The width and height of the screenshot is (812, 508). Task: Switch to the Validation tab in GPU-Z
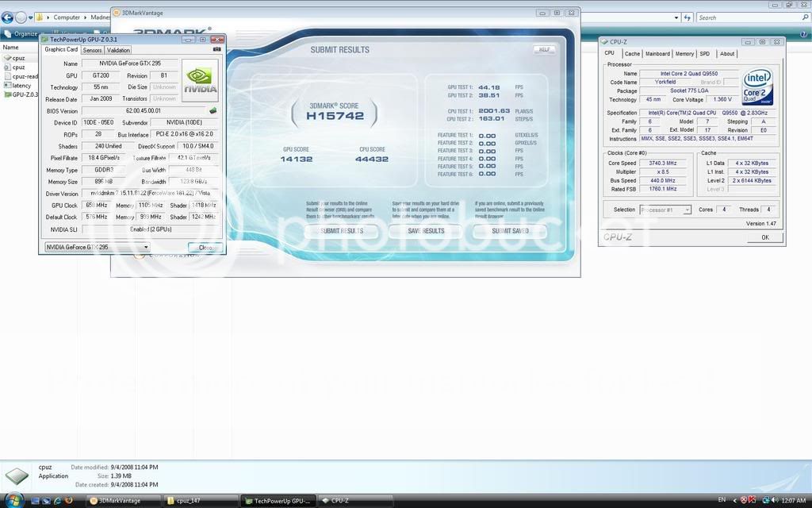[118, 49]
